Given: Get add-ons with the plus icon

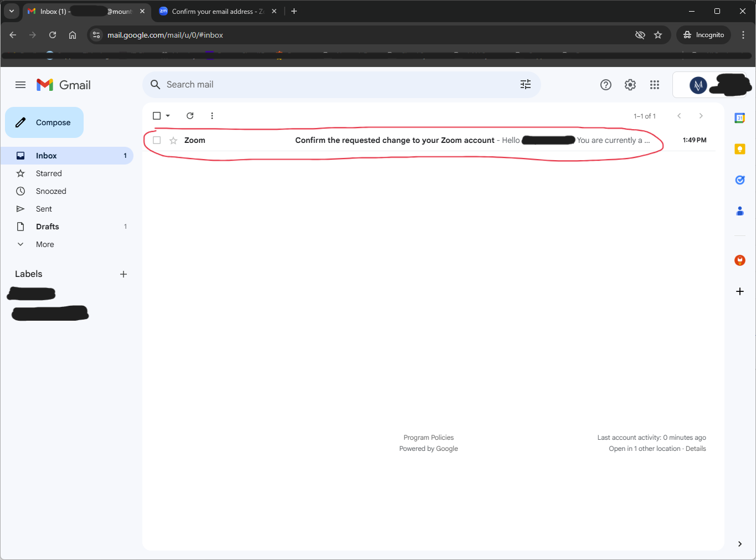Looking at the screenshot, I should coord(740,291).
